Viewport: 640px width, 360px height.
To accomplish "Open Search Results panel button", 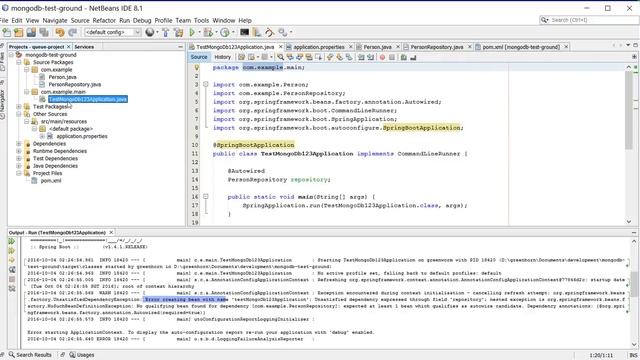I will (x=30, y=355).
